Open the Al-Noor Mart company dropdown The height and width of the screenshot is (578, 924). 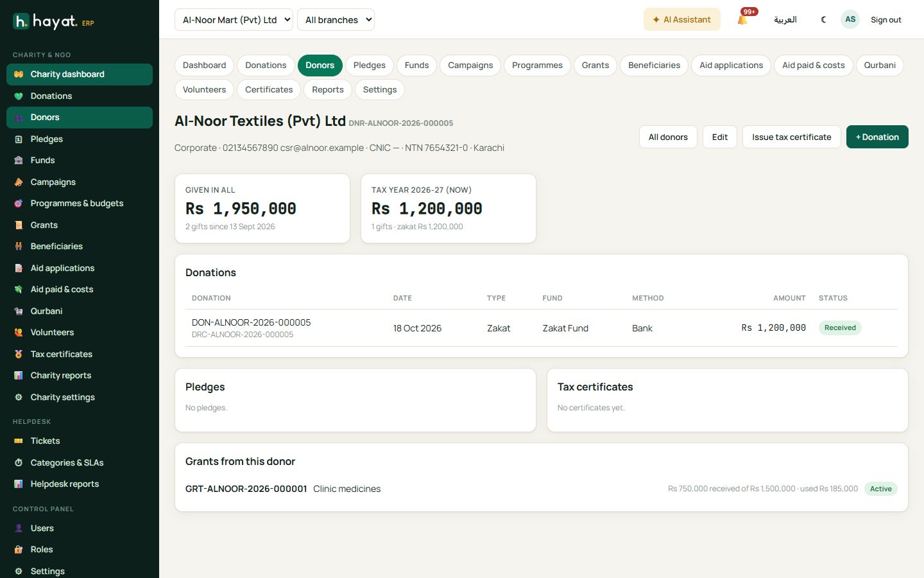[234, 20]
